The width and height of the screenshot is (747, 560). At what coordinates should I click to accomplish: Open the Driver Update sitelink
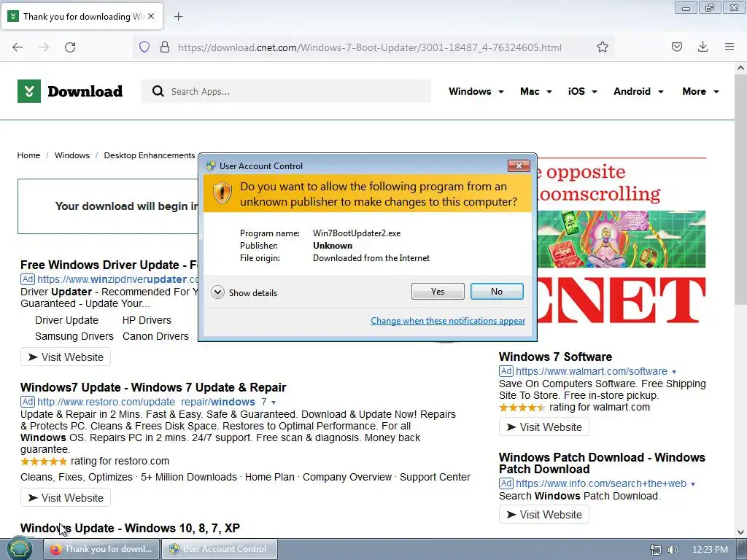tap(66, 320)
